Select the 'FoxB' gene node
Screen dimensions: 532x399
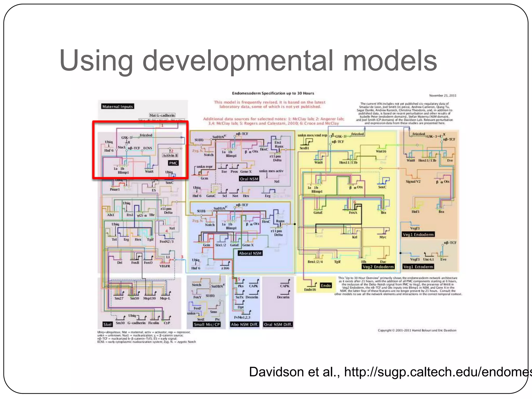pos(135,263)
